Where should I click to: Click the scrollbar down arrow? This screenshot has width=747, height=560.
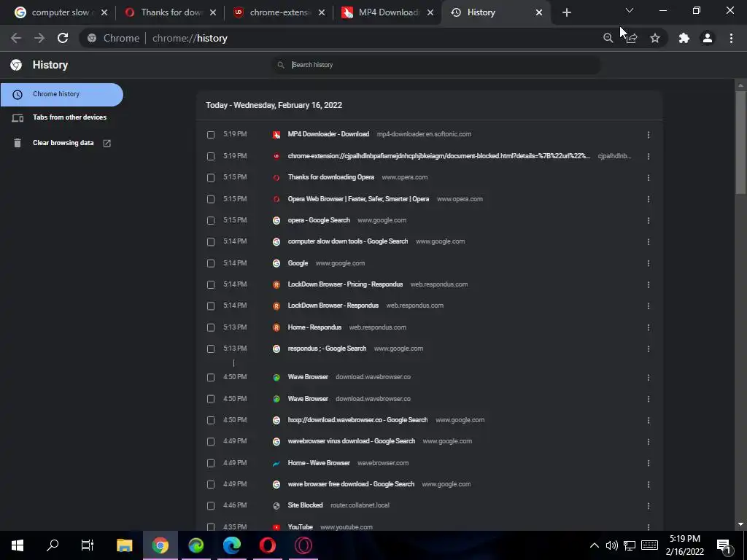pyautogui.click(x=740, y=524)
